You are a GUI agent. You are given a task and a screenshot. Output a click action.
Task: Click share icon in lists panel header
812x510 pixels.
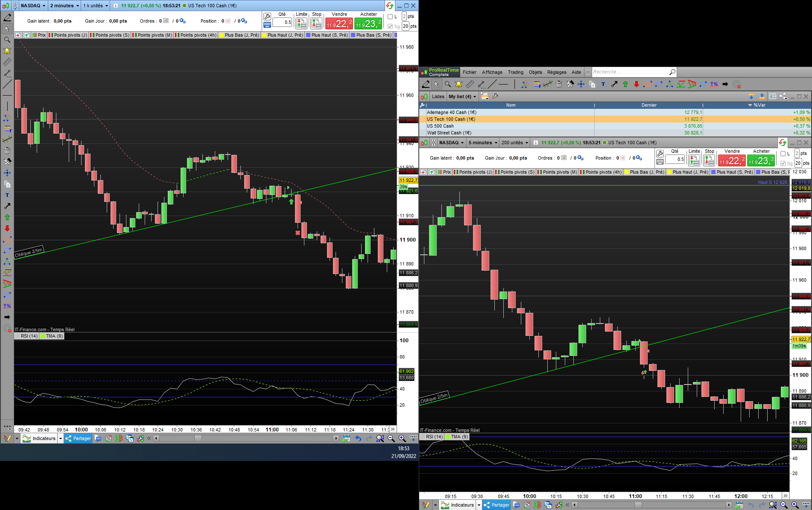[x=783, y=96]
